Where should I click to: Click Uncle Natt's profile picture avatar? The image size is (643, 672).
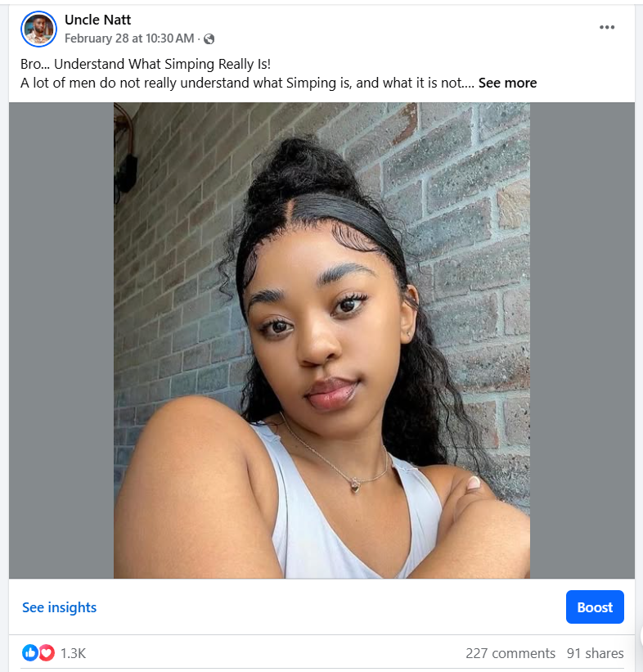[38, 29]
